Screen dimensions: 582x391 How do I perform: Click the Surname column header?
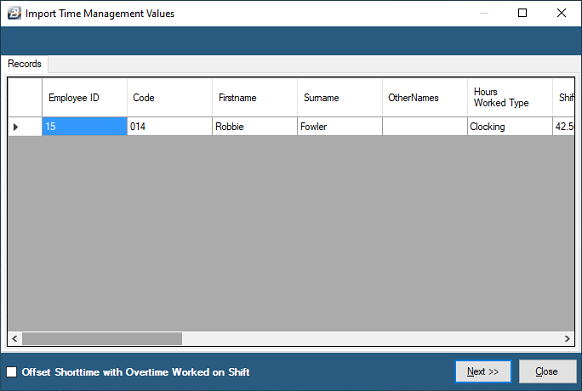[x=340, y=98]
